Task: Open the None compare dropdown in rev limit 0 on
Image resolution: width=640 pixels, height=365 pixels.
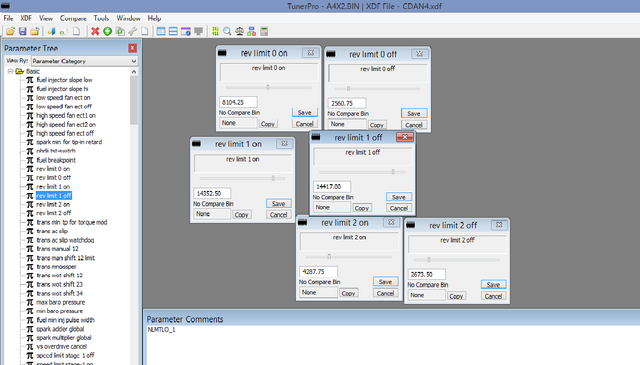Action: point(238,123)
